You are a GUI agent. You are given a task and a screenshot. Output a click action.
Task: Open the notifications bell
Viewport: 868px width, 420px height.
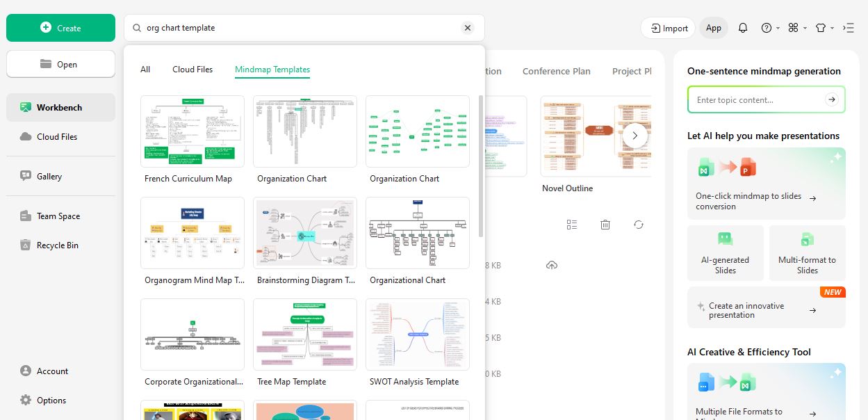click(x=743, y=28)
